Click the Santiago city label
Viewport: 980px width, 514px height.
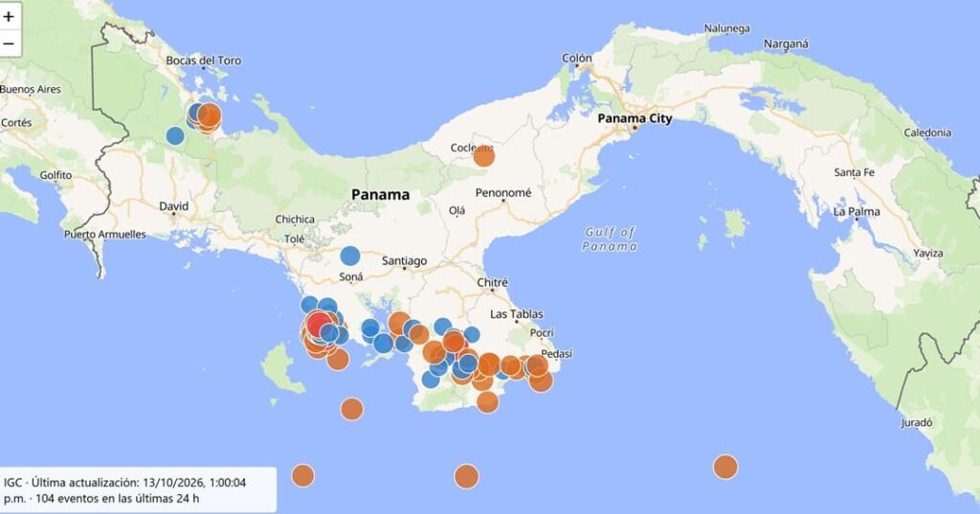click(x=405, y=260)
